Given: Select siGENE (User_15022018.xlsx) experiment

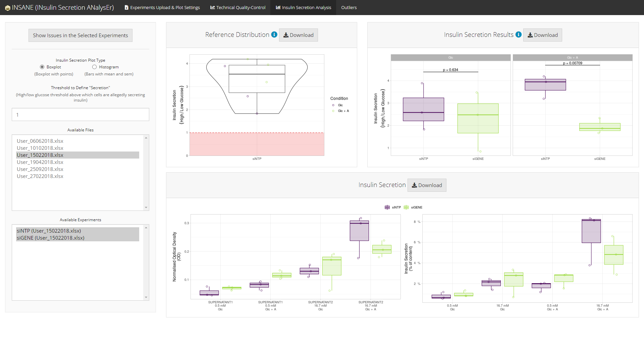Looking at the screenshot, I should click(51, 238).
